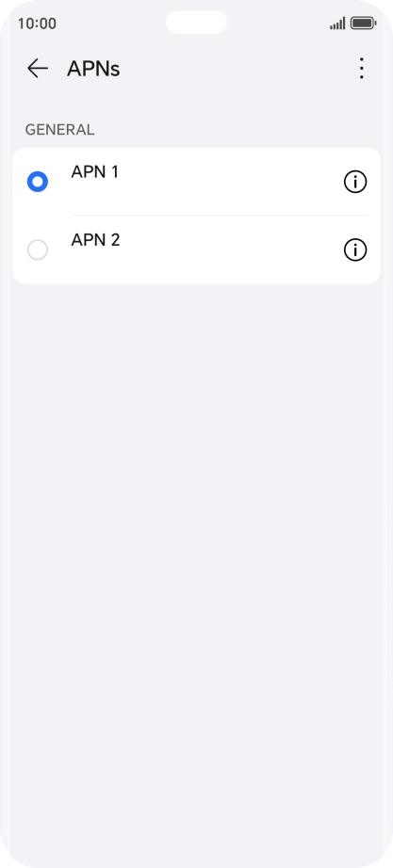Tap the 10:00 clock in status bar

(x=37, y=24)
